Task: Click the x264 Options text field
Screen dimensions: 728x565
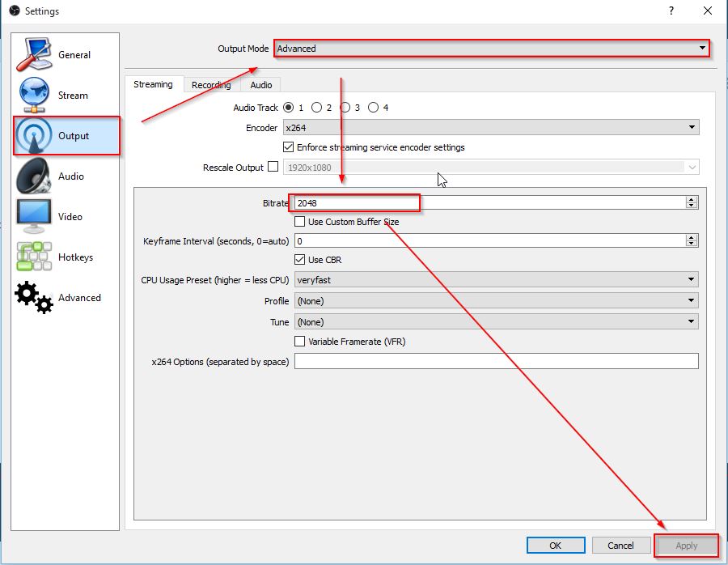Action: pos(497,361)
